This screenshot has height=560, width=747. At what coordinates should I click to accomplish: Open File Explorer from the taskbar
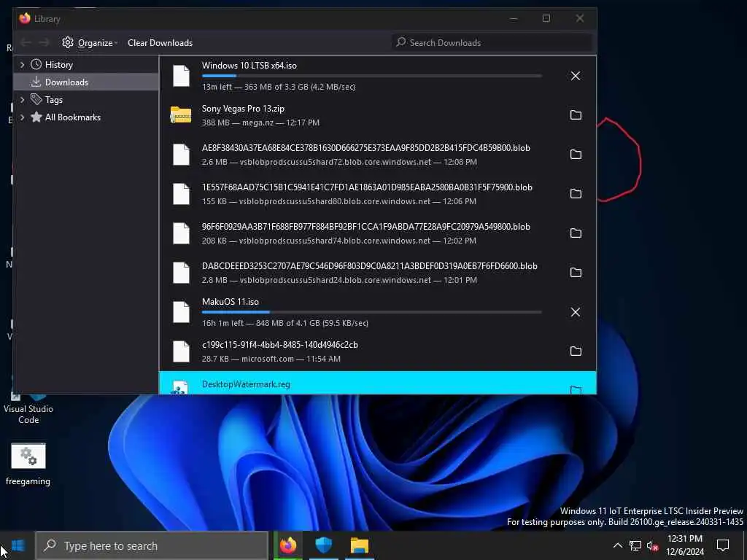(x=360, y=545)
